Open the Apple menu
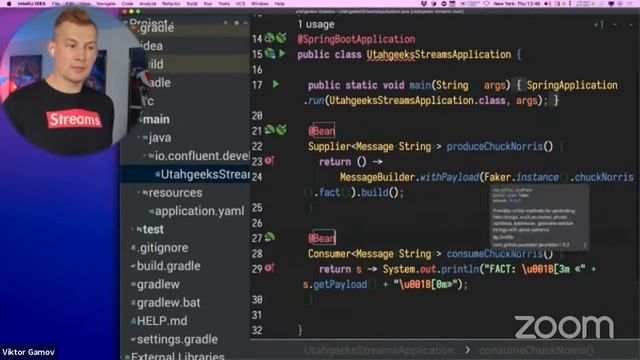The image size is (640, 360). pos(9,4)
